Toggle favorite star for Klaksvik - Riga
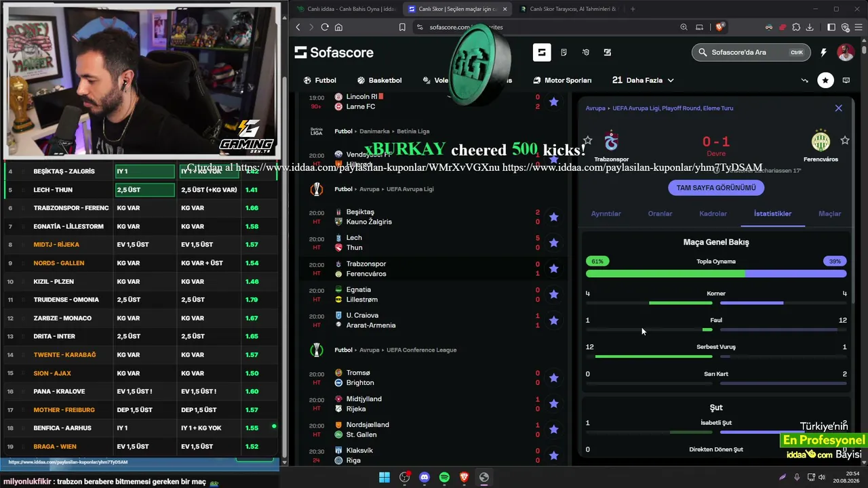 [553, 455]
